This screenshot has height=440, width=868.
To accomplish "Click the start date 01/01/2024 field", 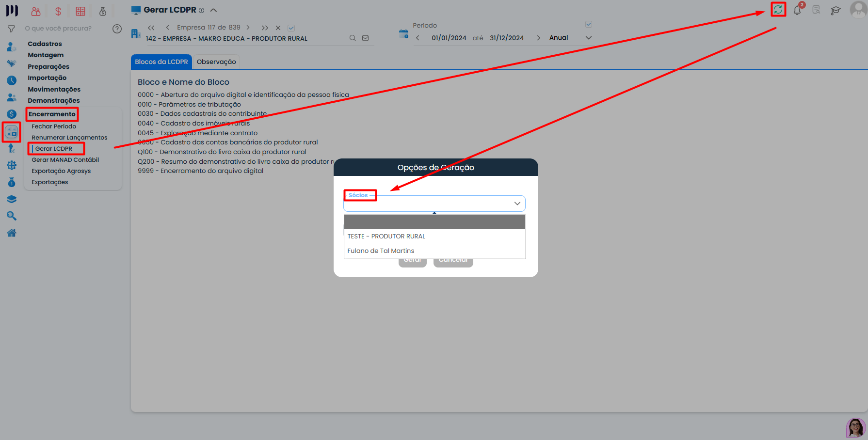I will [449, 38].
